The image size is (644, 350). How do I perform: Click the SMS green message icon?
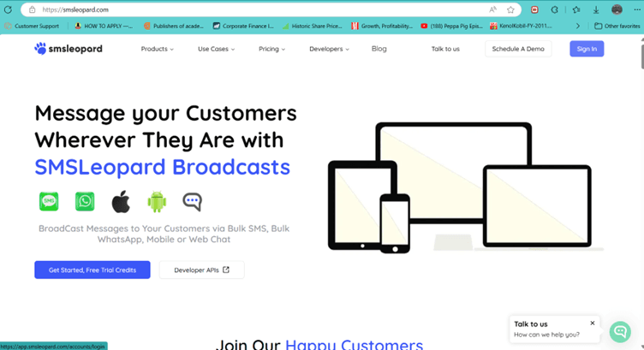point(49,201)
